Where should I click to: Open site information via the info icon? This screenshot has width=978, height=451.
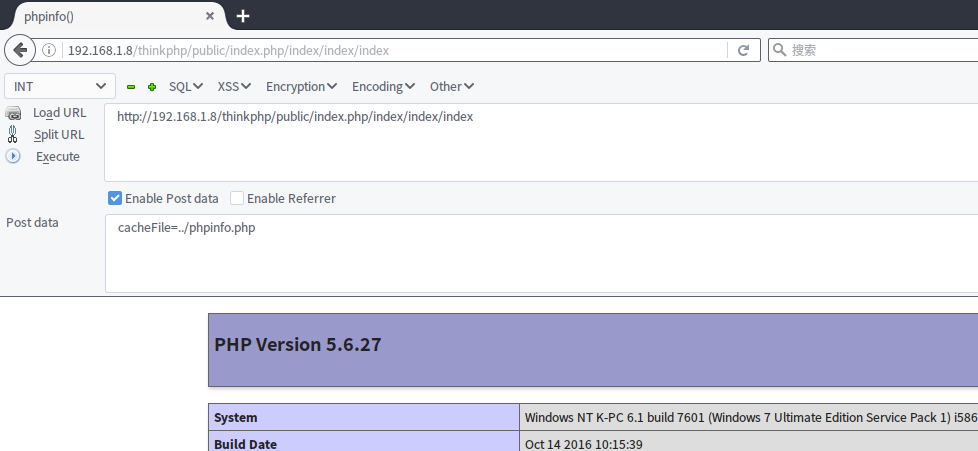(49, 51)
